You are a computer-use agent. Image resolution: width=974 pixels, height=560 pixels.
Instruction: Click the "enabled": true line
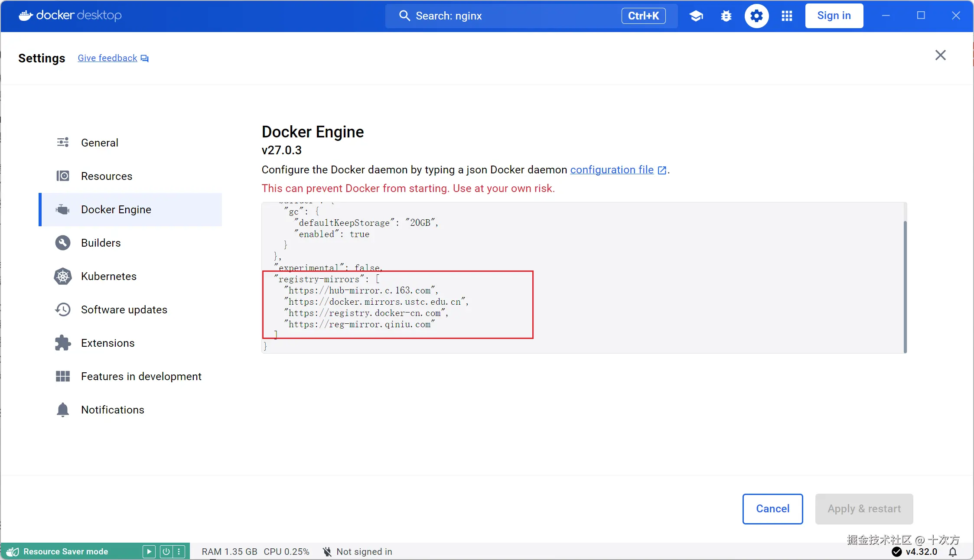pyautogui.click(x=332, y=234)
